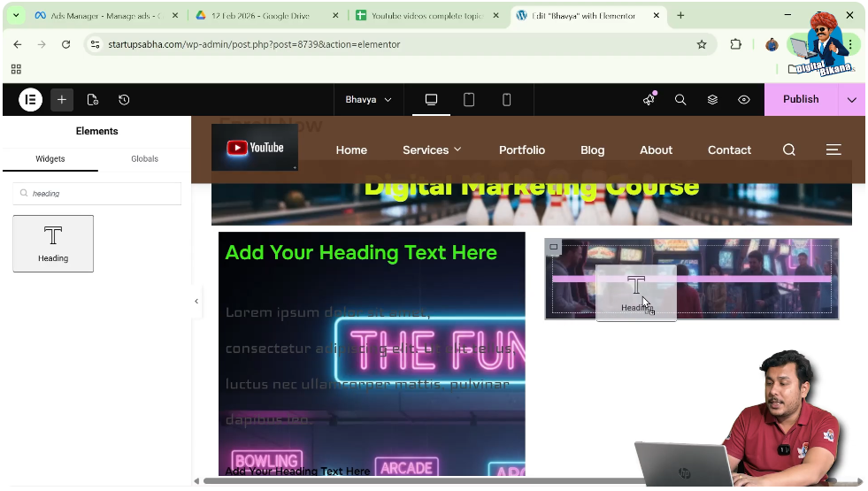This screenshot has height=491, width=868.
Task: Select the green Add Your Heading text
Action: 361,252
